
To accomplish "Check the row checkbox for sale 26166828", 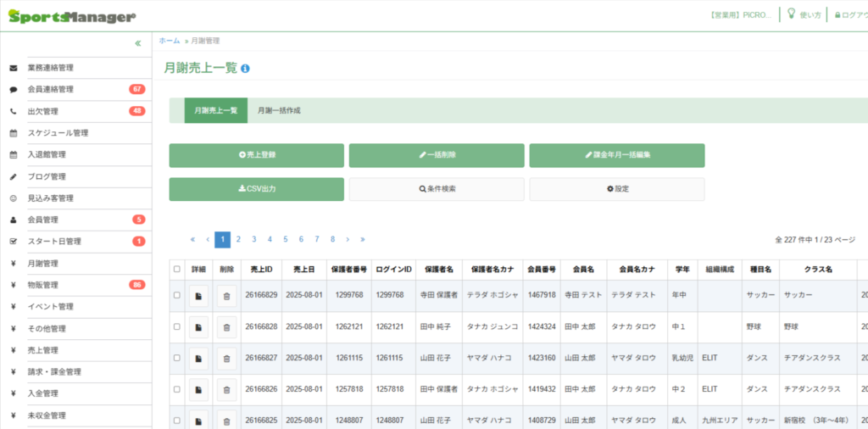I will 176,327.
